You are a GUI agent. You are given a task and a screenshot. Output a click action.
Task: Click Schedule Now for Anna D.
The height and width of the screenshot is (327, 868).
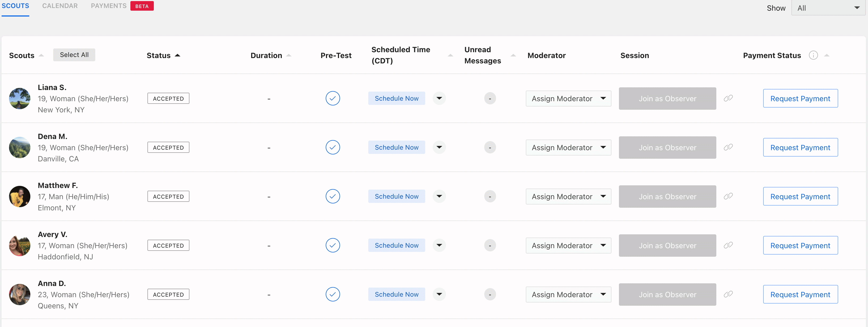(396, 294)
